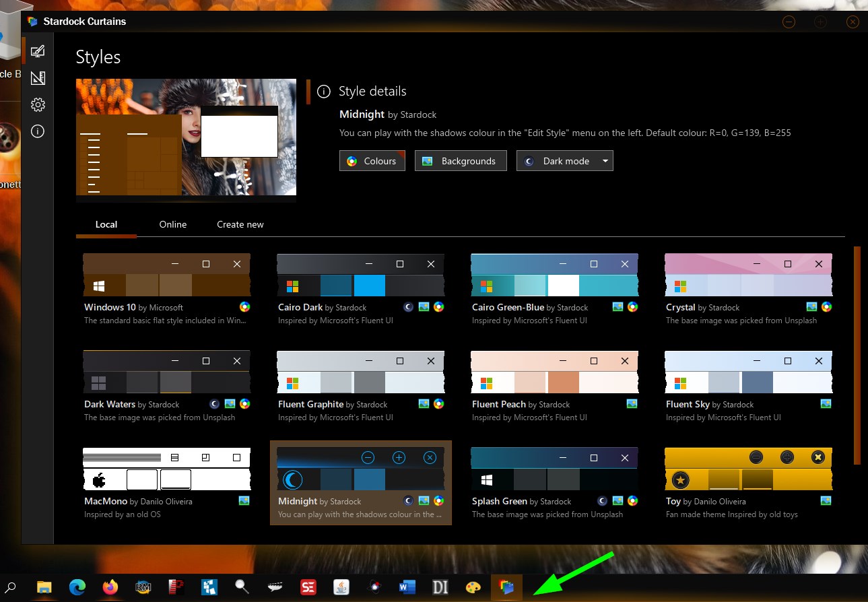868x602 pixels.
Task: Select the Windows 10 style thumbnail
Action: point(166,275)
